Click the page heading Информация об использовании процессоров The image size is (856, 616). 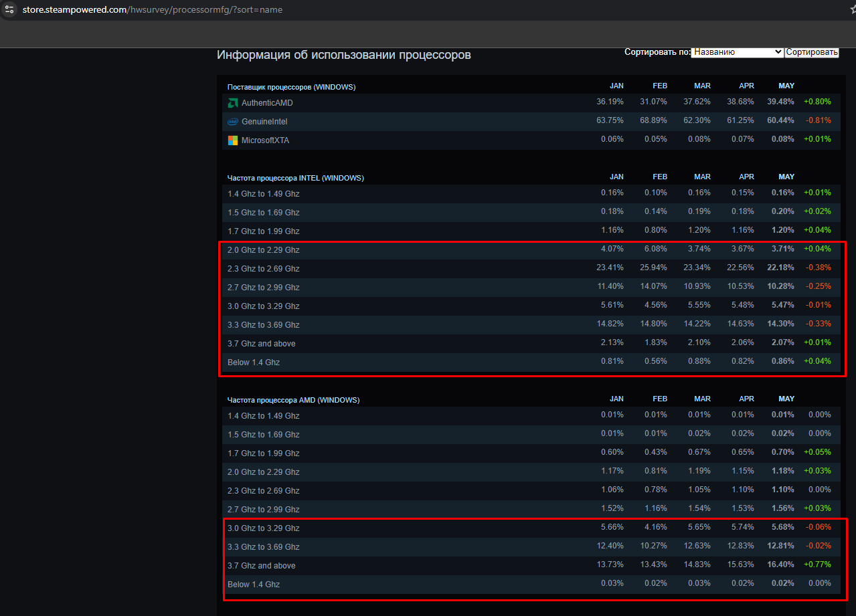[x=344, y=55]
